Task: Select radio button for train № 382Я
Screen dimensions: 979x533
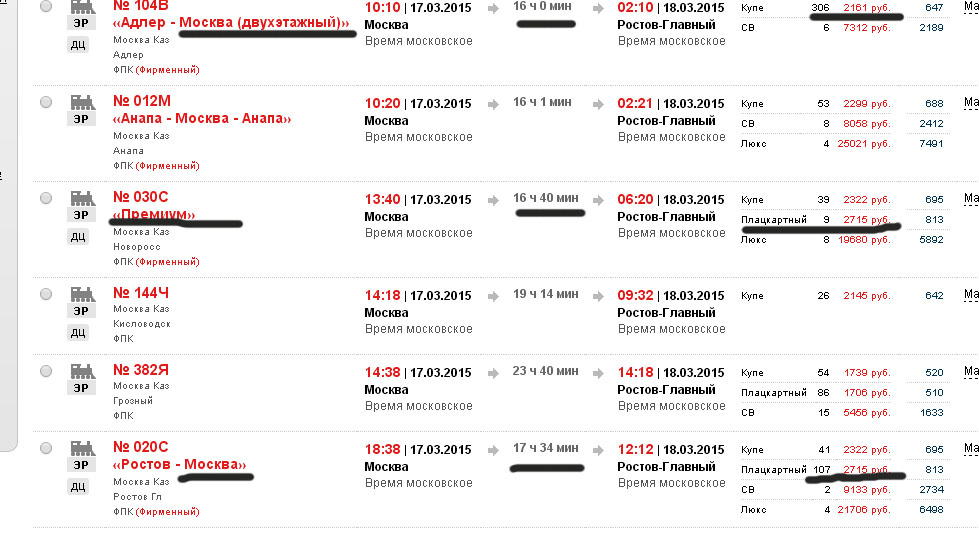Action: click(x=46, y=371)
